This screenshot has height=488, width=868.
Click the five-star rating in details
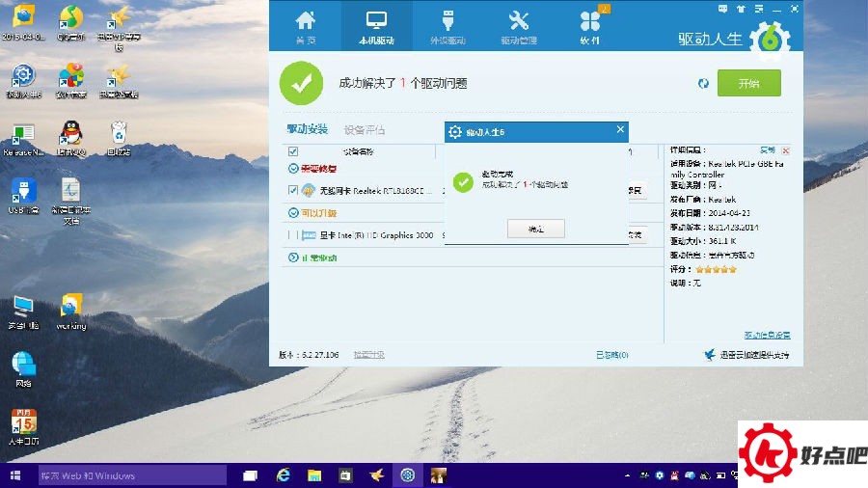click(x=717, y=269)
